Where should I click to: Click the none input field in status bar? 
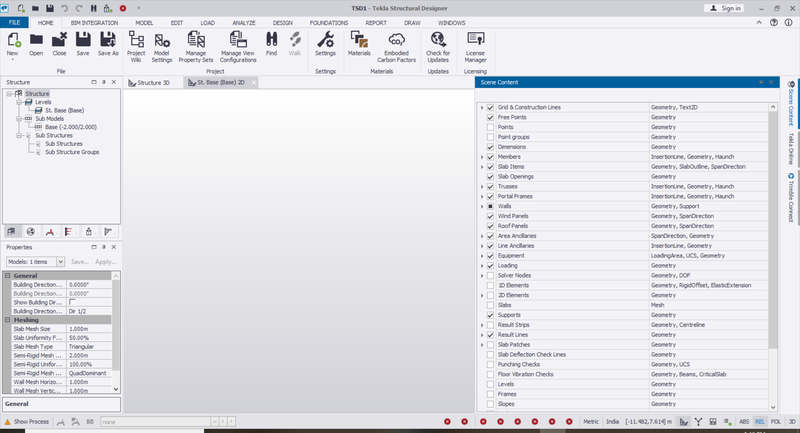tap(156, 422)
